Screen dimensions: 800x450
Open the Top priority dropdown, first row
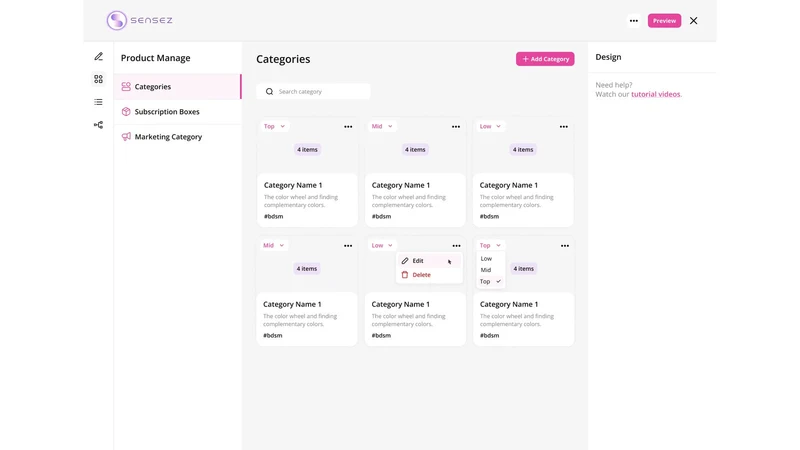click(x=274, y=126)
